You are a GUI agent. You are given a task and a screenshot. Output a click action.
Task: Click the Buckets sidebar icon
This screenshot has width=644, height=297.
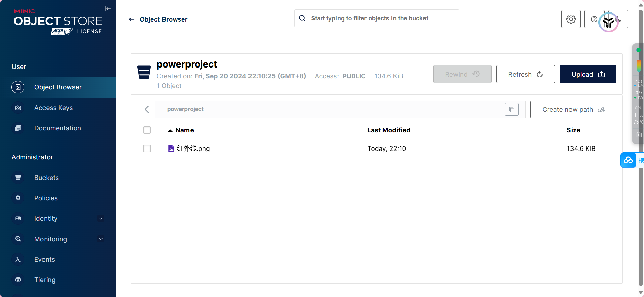(x=18, y=178)
